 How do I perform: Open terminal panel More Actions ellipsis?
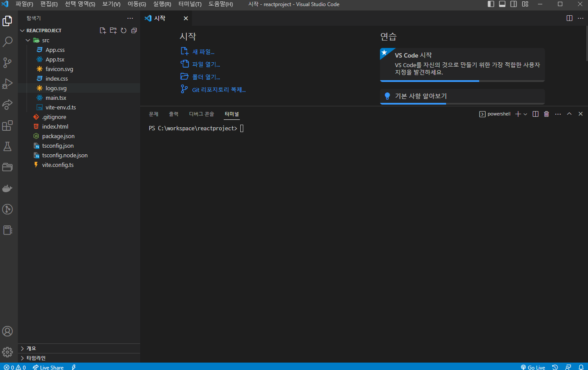[x=558, y=114]
